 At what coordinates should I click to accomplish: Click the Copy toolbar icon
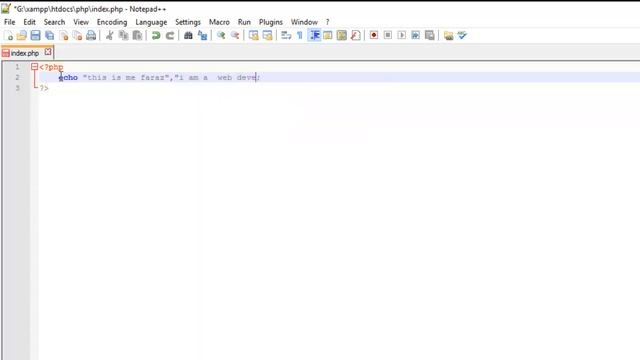tap(123, 36)
